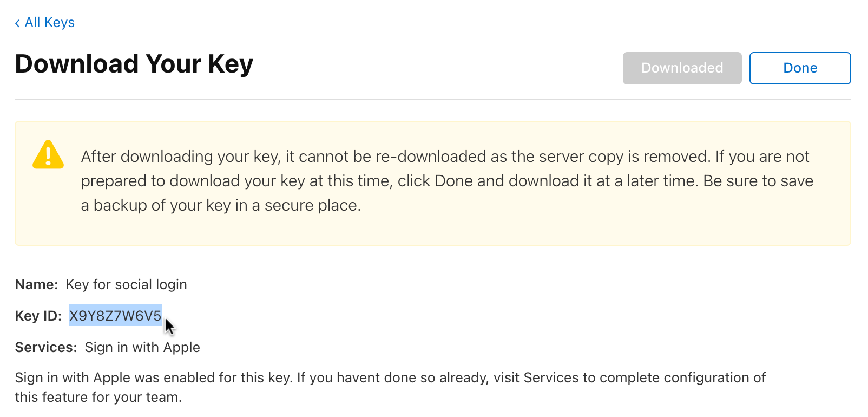Click the Name value Key for social login
The width and height of the screenshot is (868, 417).
tap(126, 284)
